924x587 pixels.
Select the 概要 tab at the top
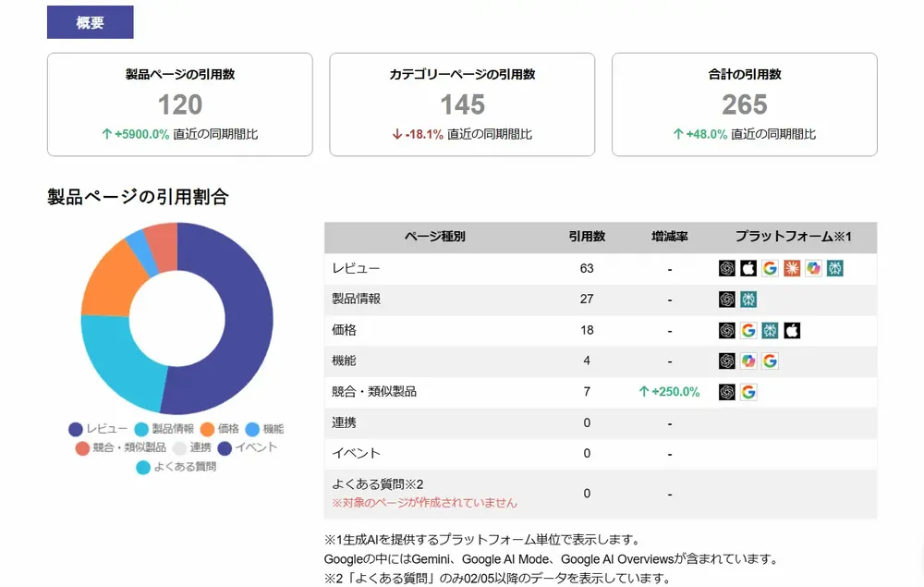(90, 21)
